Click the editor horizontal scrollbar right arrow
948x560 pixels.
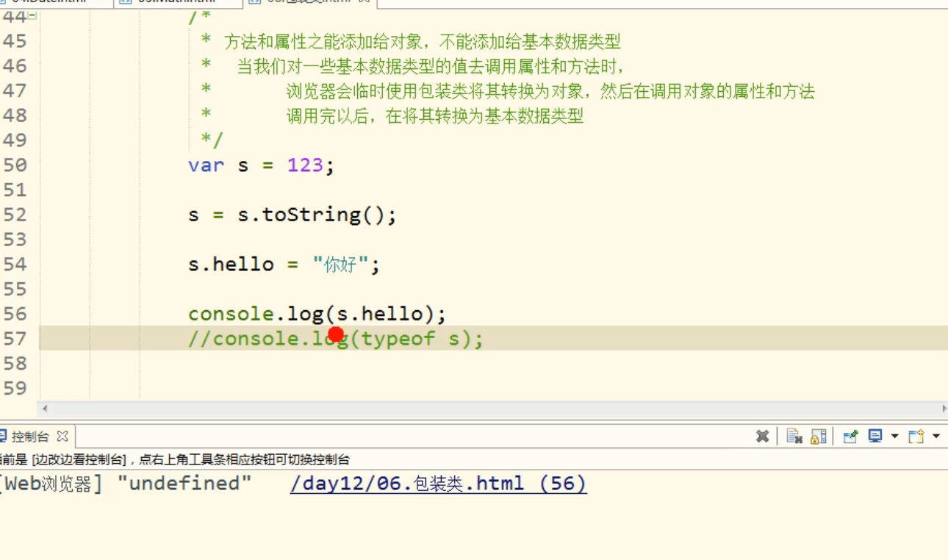[x=944, y=408]
